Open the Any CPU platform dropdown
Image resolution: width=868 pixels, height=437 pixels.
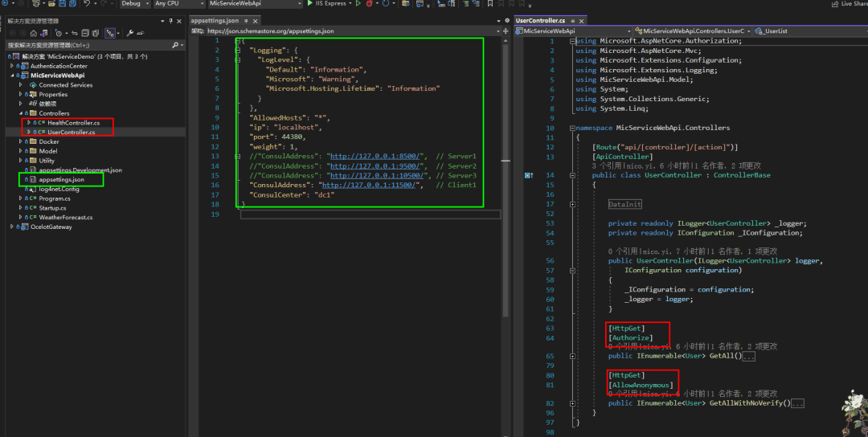[x=178, y=3]
